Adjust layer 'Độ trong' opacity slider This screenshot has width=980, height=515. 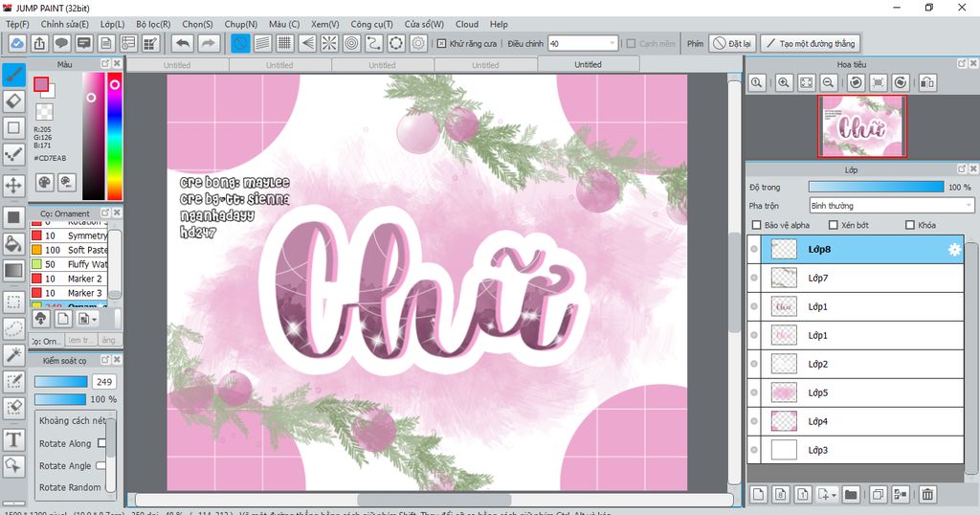[877, 187]
